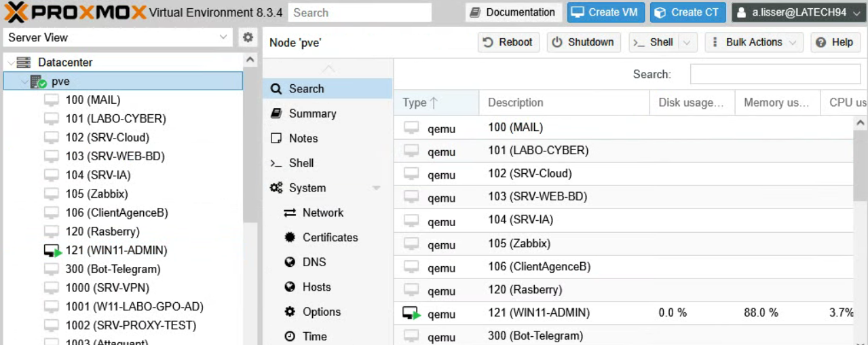Click the Proxmox logo

coord(75,12)
